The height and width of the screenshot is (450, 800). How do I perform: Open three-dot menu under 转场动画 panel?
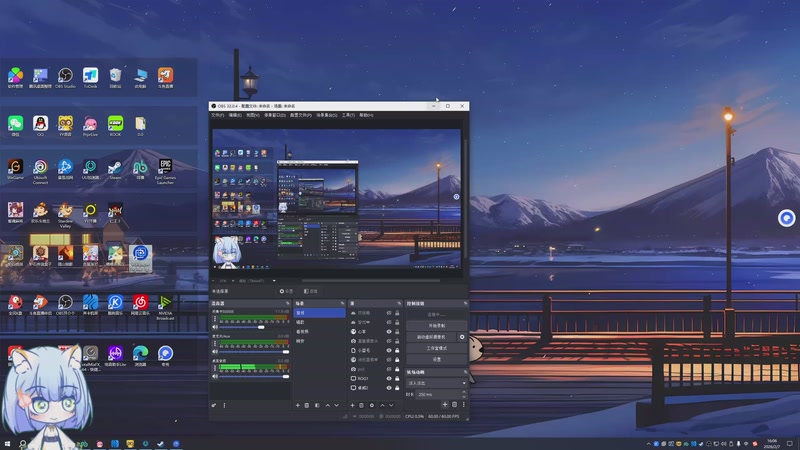click(x=464, y=405)
